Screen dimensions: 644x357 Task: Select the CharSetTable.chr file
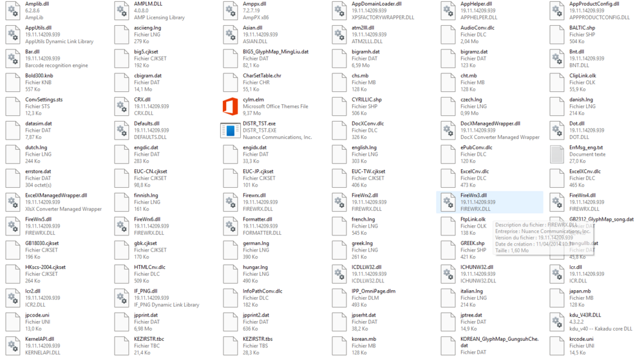tap(261, 76)
